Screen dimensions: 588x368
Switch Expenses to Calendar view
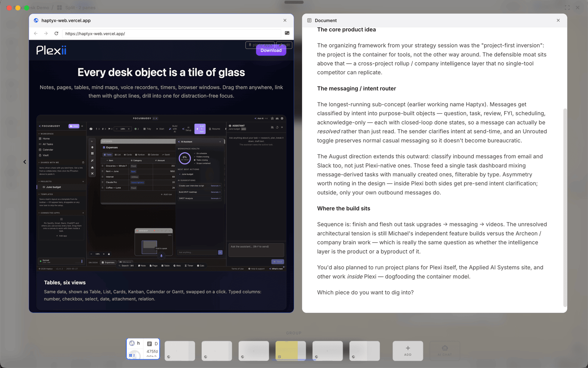click(x=154, y=155)
